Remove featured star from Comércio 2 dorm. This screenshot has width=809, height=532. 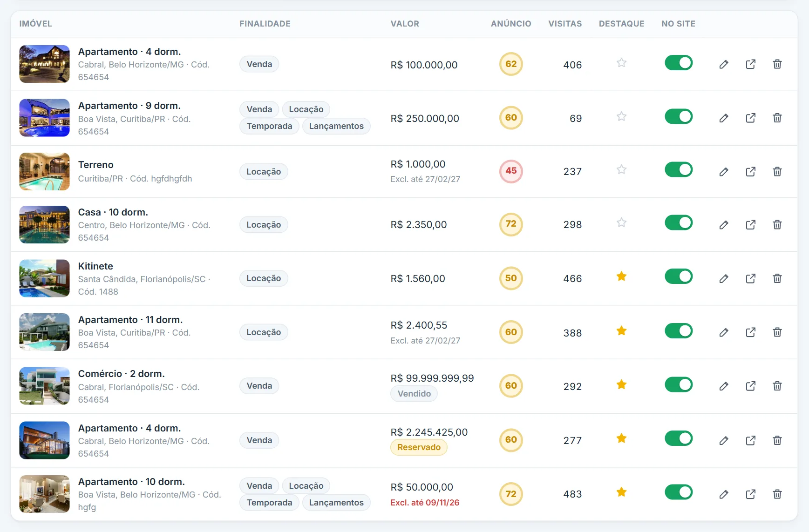621,384
